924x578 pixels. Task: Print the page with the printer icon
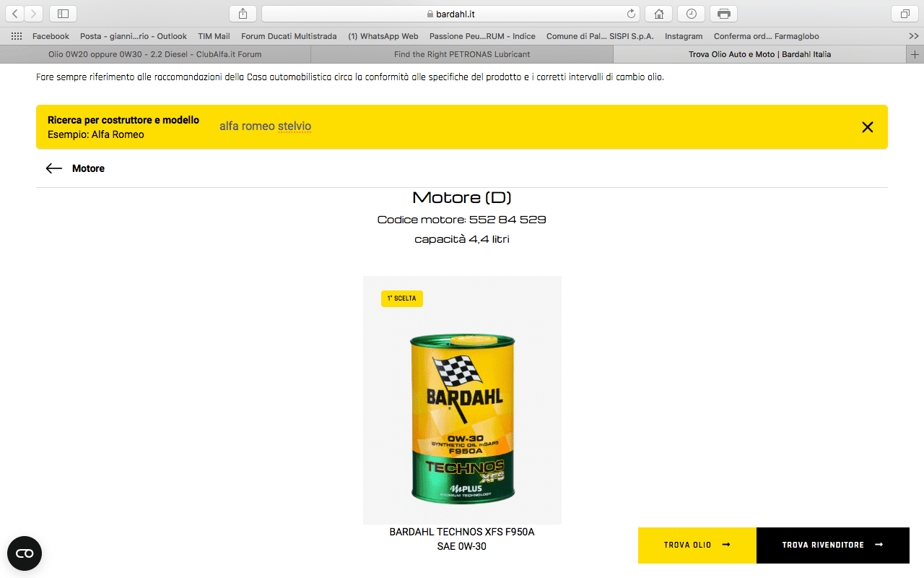[x=723, y=14]
